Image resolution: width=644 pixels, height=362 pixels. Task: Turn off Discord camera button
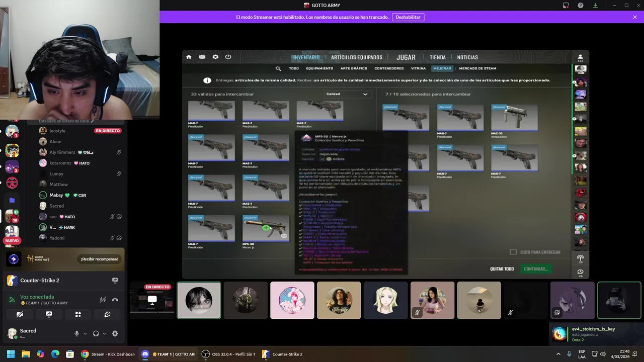[20, 314]
